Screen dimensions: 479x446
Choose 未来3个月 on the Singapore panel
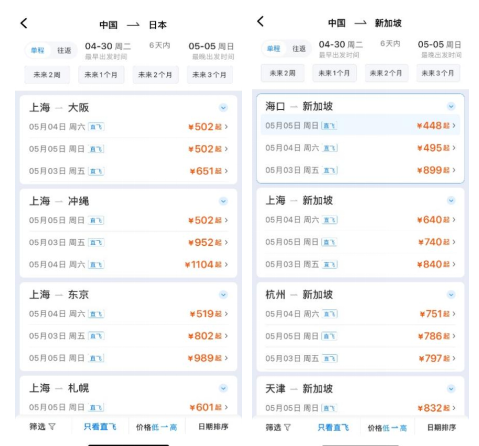pyautogui.click(x=438, y=73)
